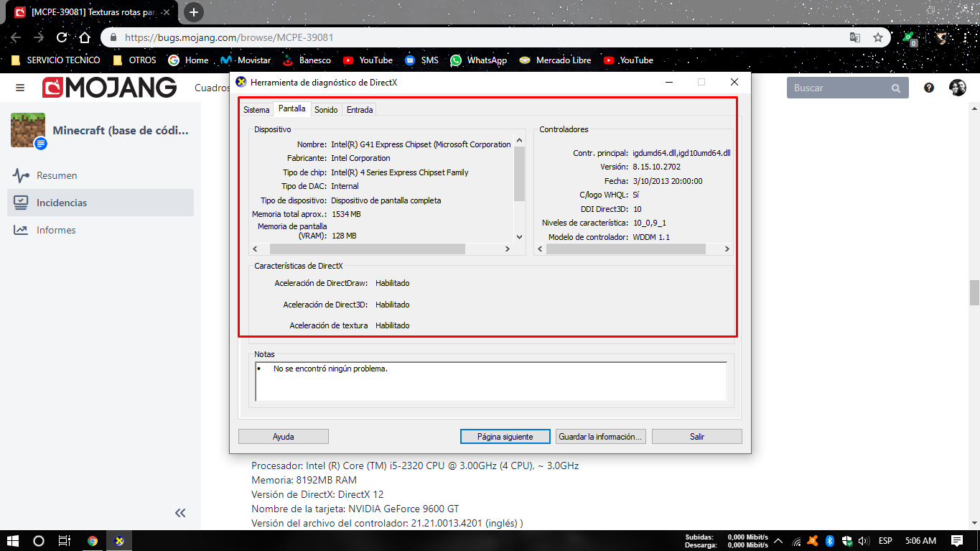Click the Google Translate icon in address bar
The image size is (980, 551).
[855, 37]
